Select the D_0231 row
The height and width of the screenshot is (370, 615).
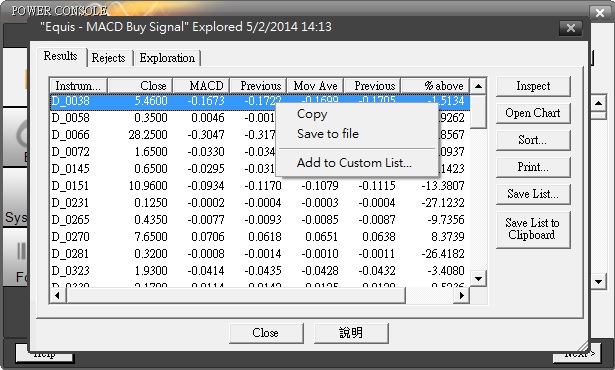click(x=260, y=203)
